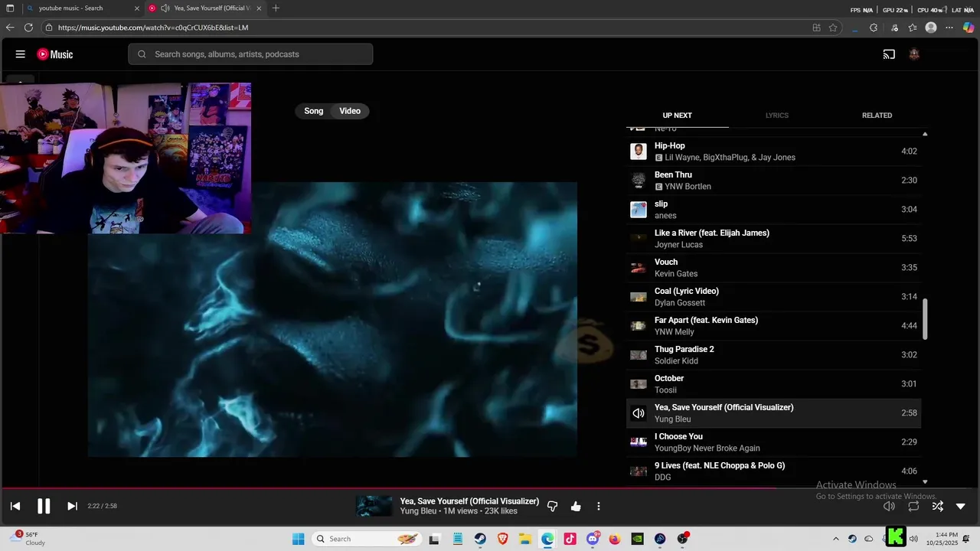Pause the current song
This screenshot has width=980, height=551.
coord(44,506)
